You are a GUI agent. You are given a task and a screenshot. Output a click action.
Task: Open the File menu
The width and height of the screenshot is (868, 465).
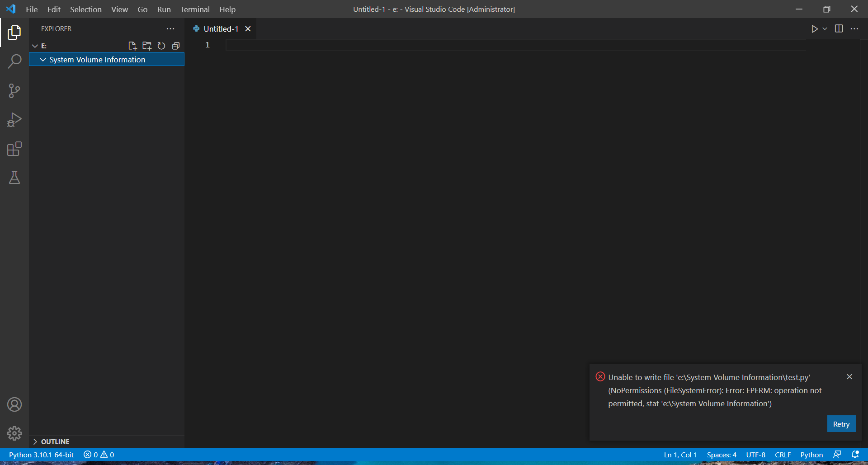(x=32, y=9)
